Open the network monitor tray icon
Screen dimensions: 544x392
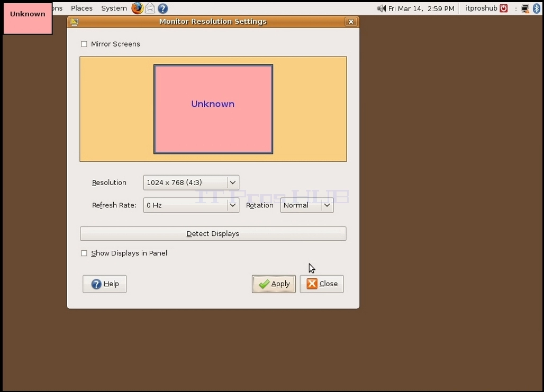point(525,8)
